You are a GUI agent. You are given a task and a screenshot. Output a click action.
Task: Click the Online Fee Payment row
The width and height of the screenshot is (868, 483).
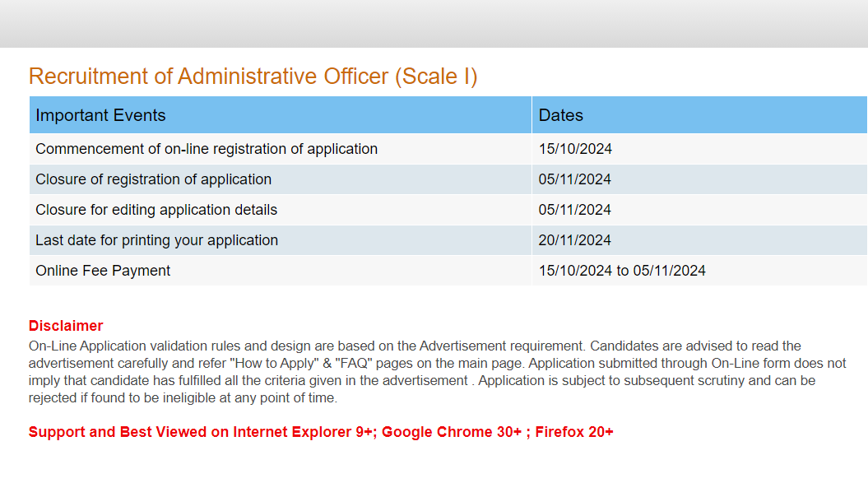[x=102, y=270]
